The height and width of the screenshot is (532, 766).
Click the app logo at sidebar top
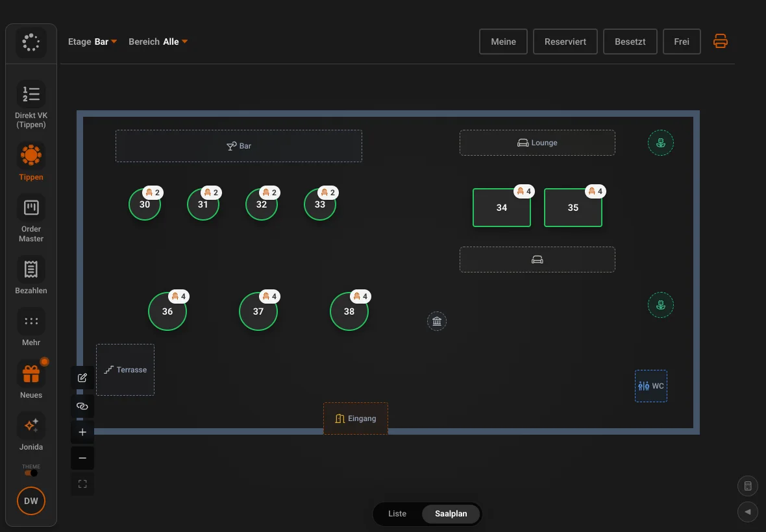click(x=31, y=42)
